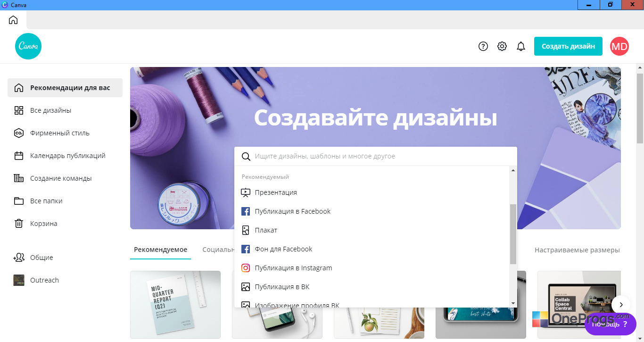Click the Создание команды building icon
644x342 pixels.
19,178
